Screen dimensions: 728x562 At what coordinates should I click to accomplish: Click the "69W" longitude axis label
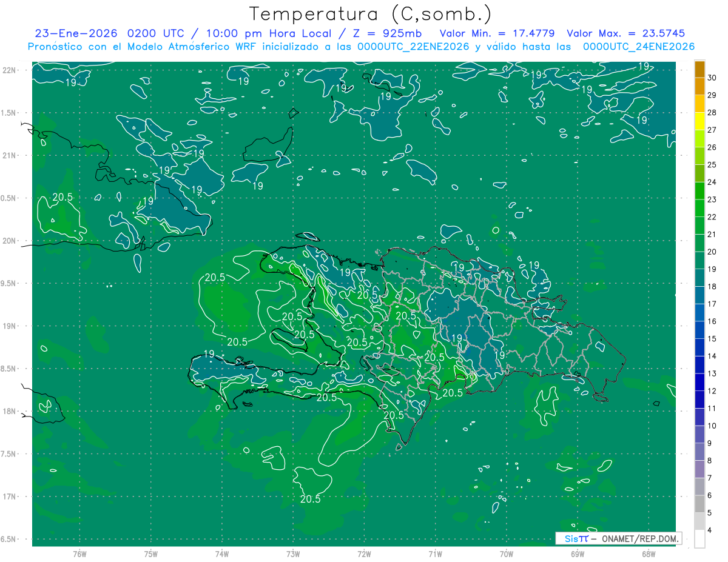[577, 554]
